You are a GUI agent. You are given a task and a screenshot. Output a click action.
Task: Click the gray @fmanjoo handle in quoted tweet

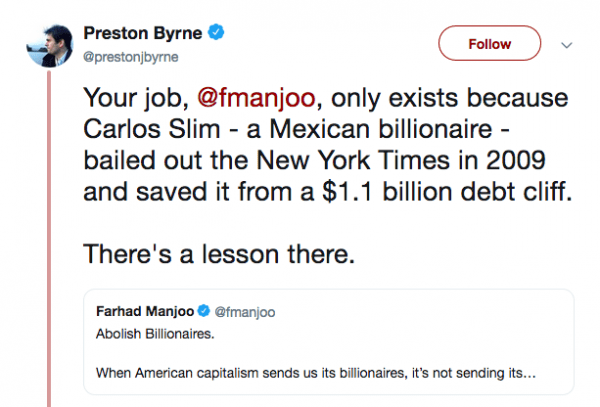[244, 312]
